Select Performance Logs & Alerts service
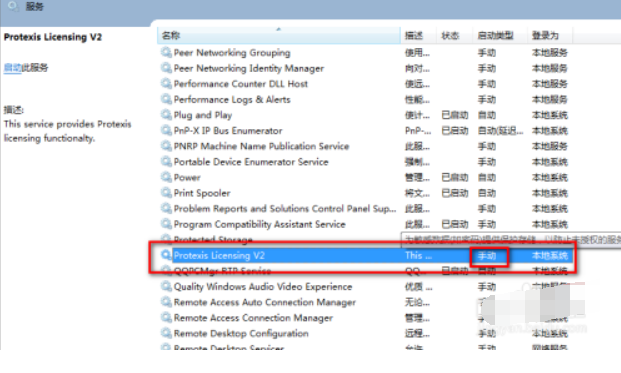 pos(365,99)
